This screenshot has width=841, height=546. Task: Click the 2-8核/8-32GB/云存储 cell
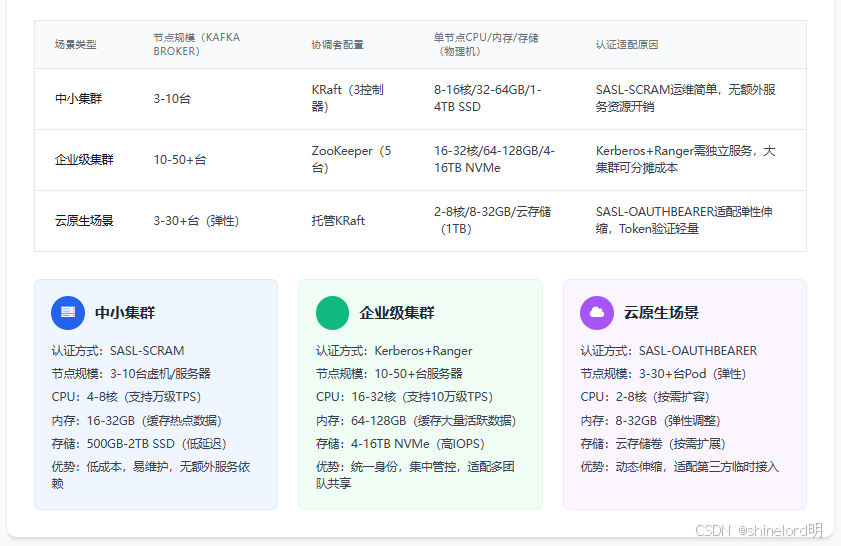(x=492, y=220)
